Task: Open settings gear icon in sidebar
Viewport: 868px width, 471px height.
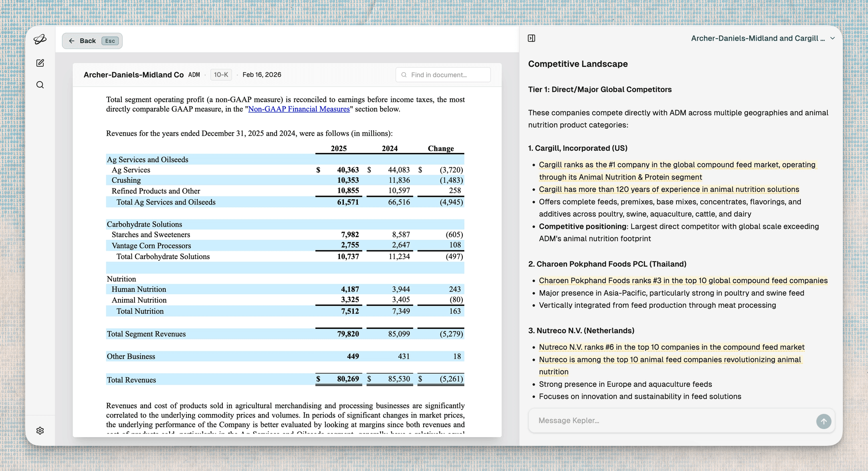Action: [x=40, y=431]
